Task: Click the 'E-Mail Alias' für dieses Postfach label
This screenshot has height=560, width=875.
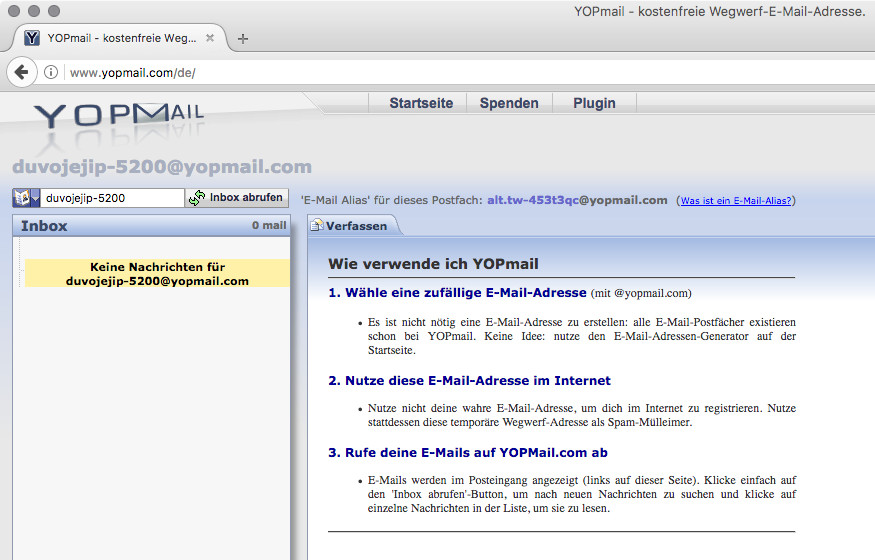Action: (x=392, y=200)
